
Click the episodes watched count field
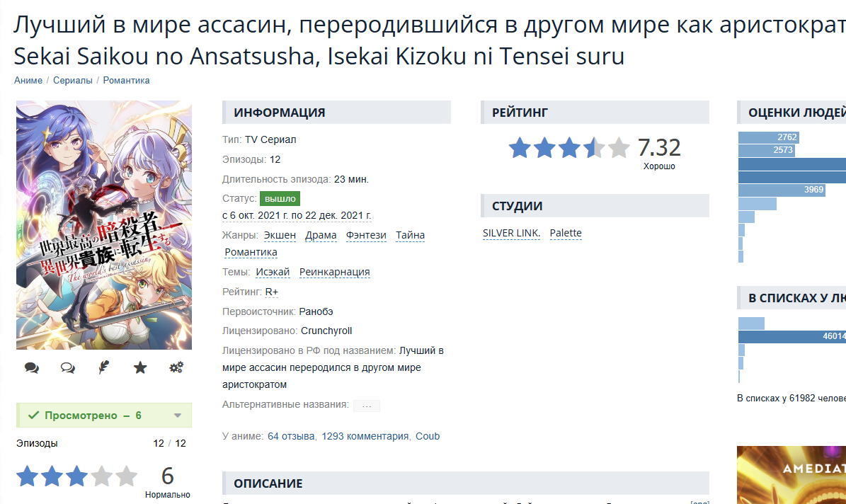(x=158, y=443)
